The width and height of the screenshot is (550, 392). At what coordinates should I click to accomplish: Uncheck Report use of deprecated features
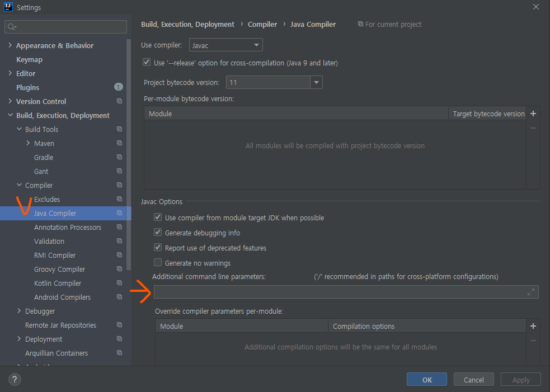pos(158,248)
